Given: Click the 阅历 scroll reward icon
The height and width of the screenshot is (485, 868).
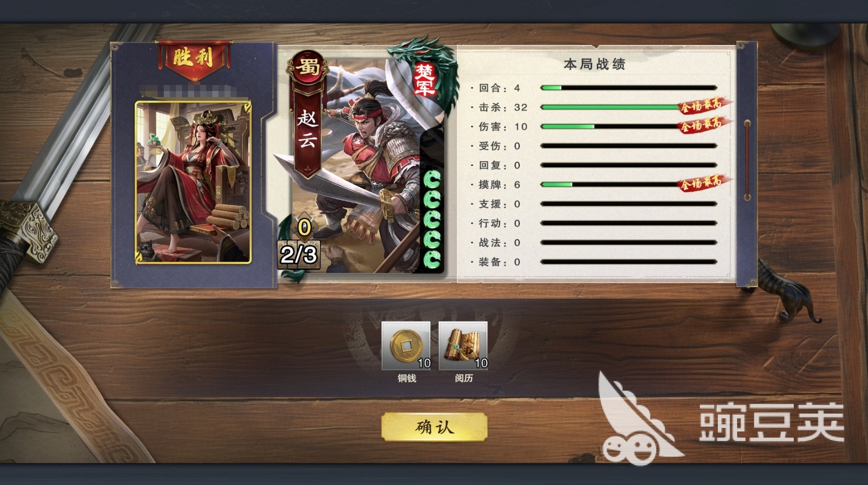Looking at the screenshot, I should (x=463, y=346).
